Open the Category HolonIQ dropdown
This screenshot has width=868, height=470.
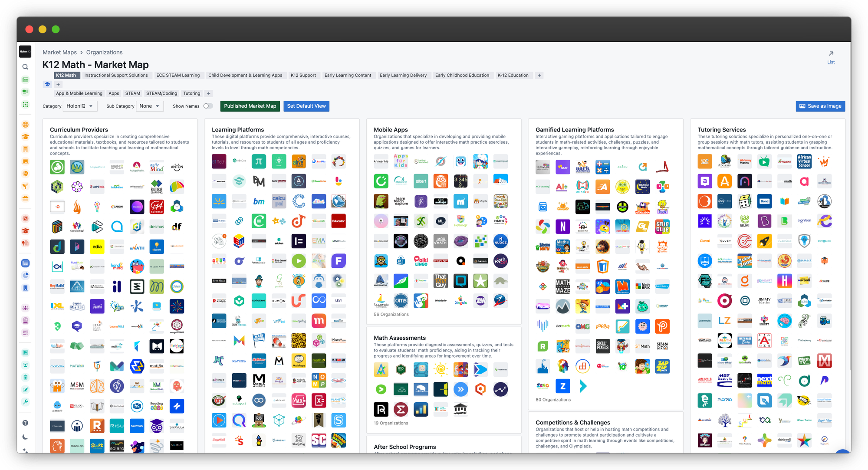coord(80,106)
